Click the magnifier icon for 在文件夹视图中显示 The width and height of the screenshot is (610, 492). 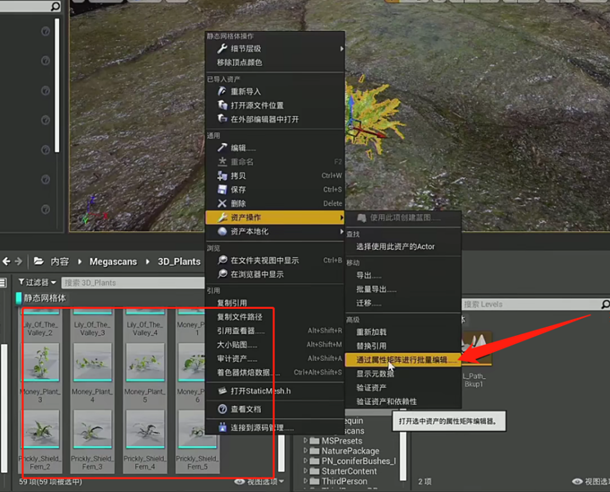coord(222,260)
